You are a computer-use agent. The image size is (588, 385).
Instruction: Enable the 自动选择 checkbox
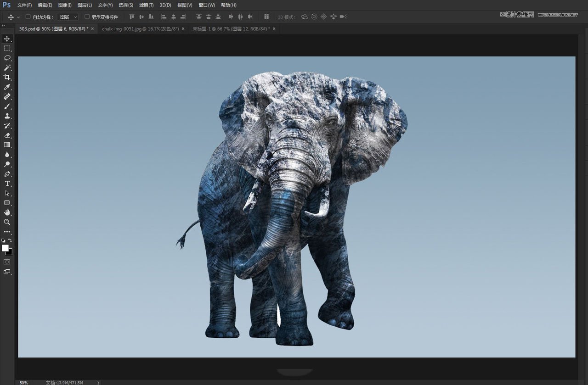tap(28, 17)
